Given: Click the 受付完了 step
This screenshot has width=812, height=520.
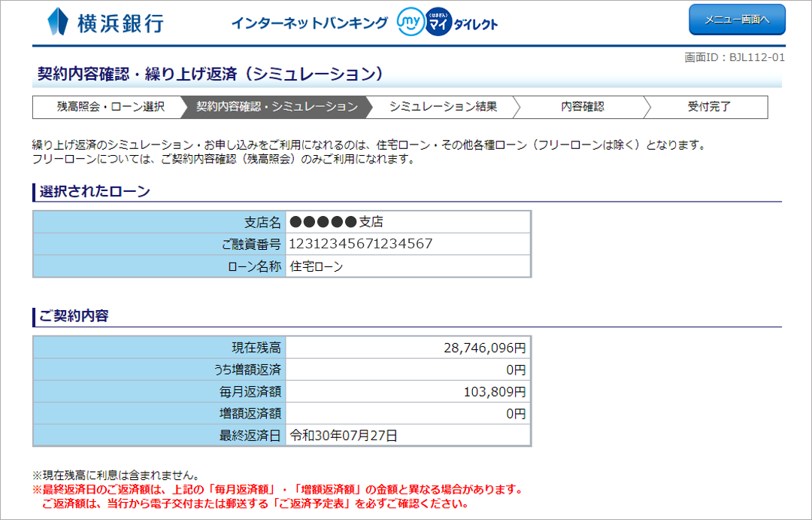Looking at the screenshot, I should pyautogui.click(x=708, y=107).
